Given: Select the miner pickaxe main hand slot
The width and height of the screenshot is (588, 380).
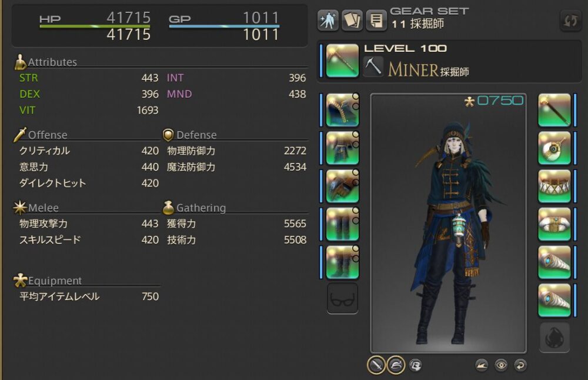Looking at the screenshot, I should (342, 61).
